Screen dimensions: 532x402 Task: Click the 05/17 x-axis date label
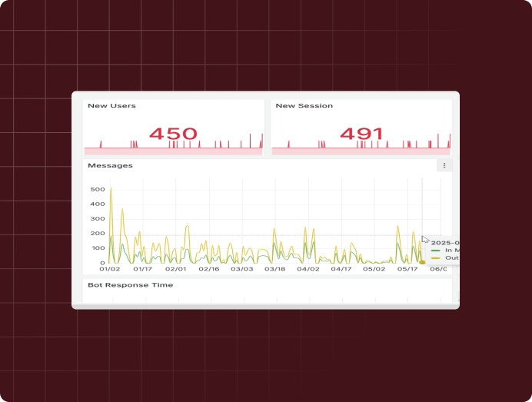407,269
